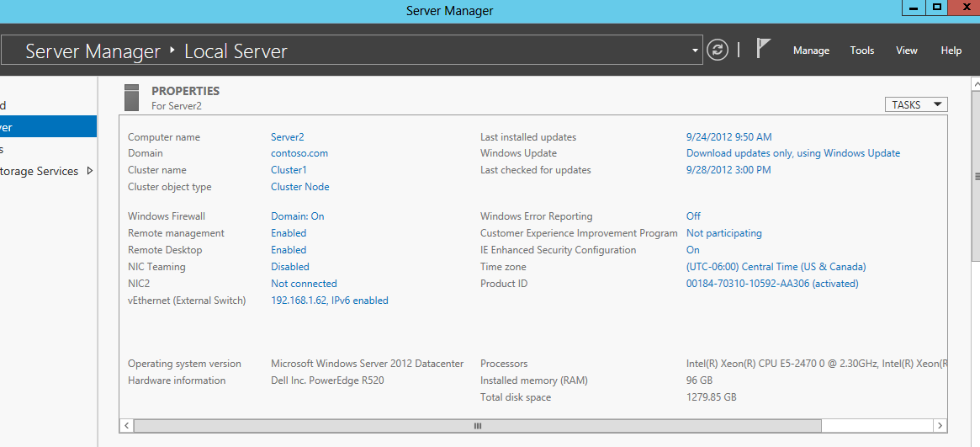Select the highlighted Local Server sidebar item
Viewport: 980px width, 447px height.
tap(46, 127)
